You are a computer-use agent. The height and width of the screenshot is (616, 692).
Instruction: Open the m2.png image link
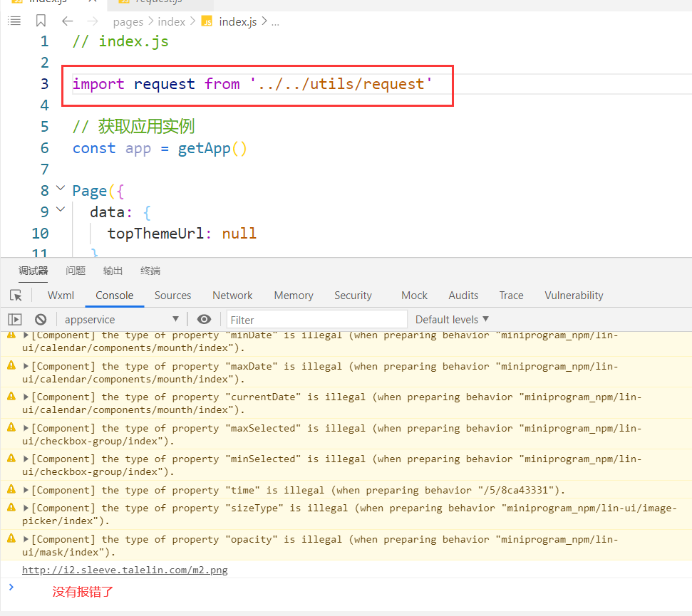[x=125, y=569]
